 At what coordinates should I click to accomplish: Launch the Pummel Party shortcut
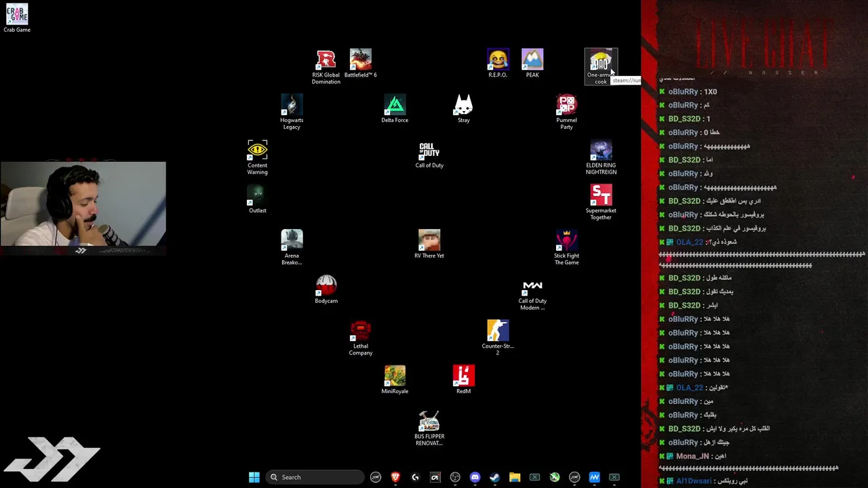[x=567, y=112]
